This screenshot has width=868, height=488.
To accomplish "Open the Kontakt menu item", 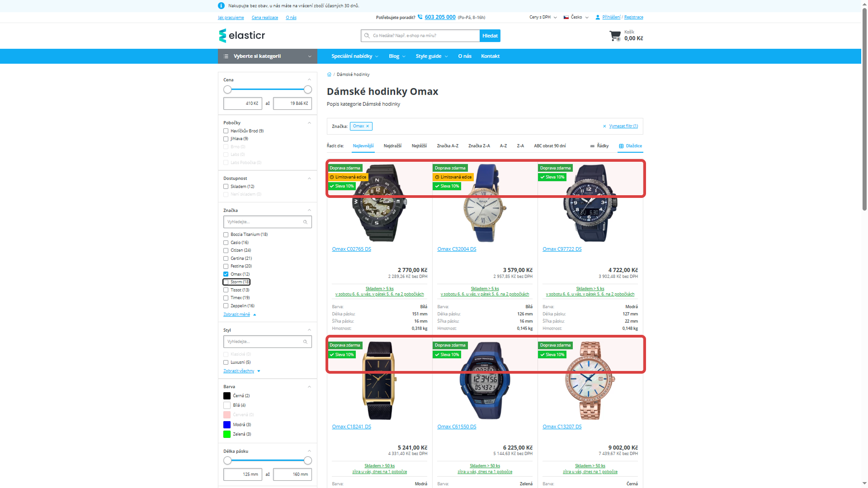I will pos(490,56).
